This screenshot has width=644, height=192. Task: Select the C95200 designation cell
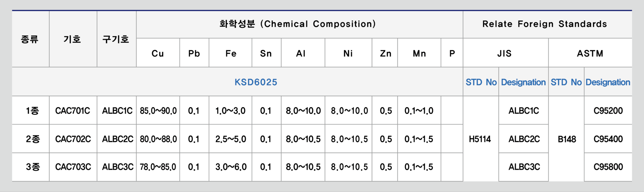point(608,111)
